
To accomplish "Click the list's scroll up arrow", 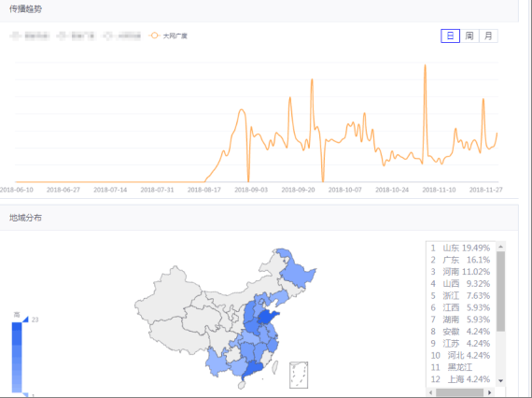I will coord(501,247).
